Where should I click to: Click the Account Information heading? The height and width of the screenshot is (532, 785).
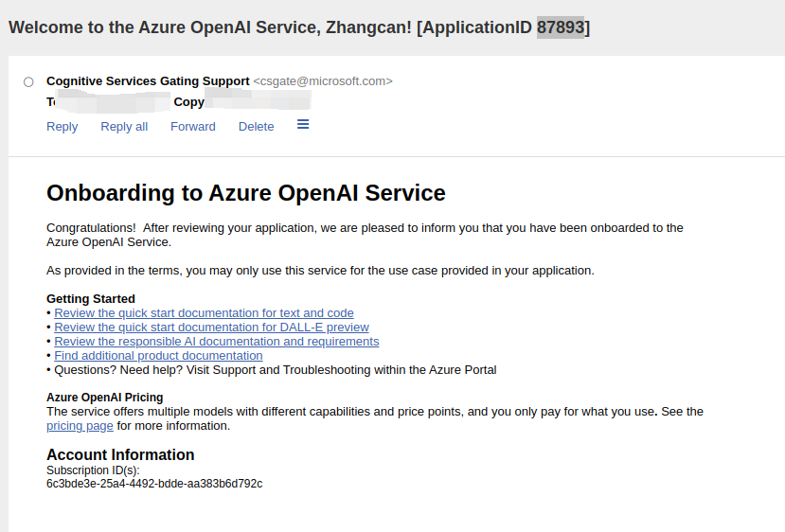[x=120, y=454]
